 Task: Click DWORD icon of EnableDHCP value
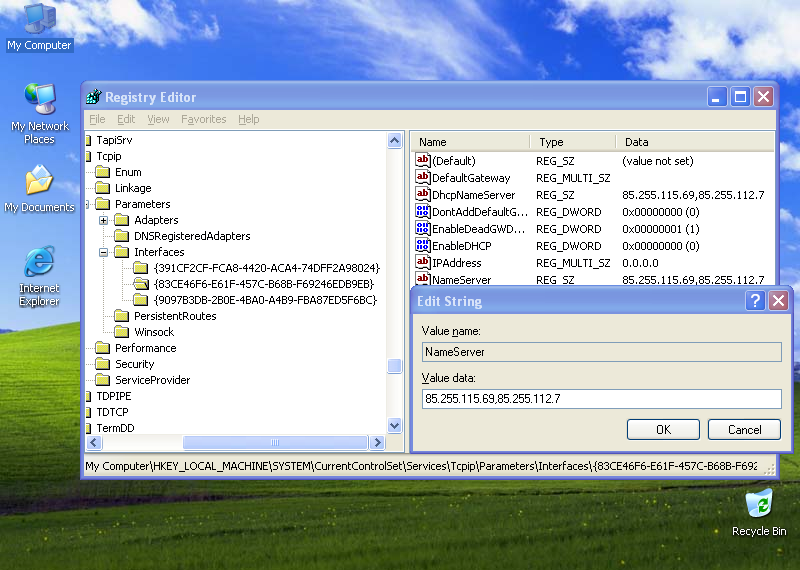[x=422, y=245]
